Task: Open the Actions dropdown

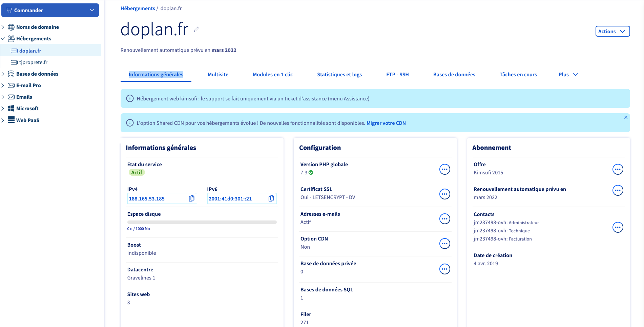Action: coord(612,31)
